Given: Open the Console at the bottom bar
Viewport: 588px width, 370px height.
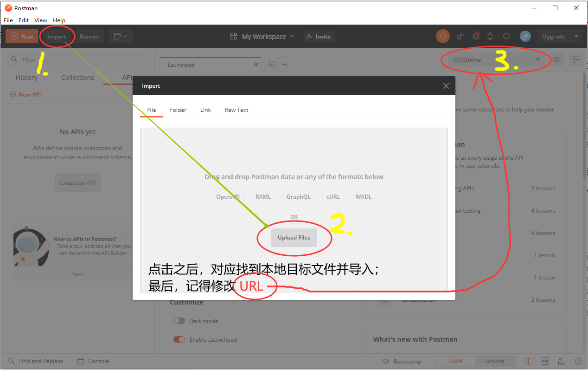Looking at the screenshot, I should point(93,361).
